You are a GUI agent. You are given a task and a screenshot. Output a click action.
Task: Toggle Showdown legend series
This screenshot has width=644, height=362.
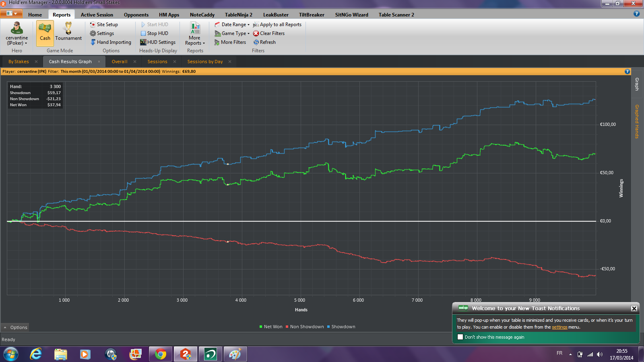click(341, 327)
